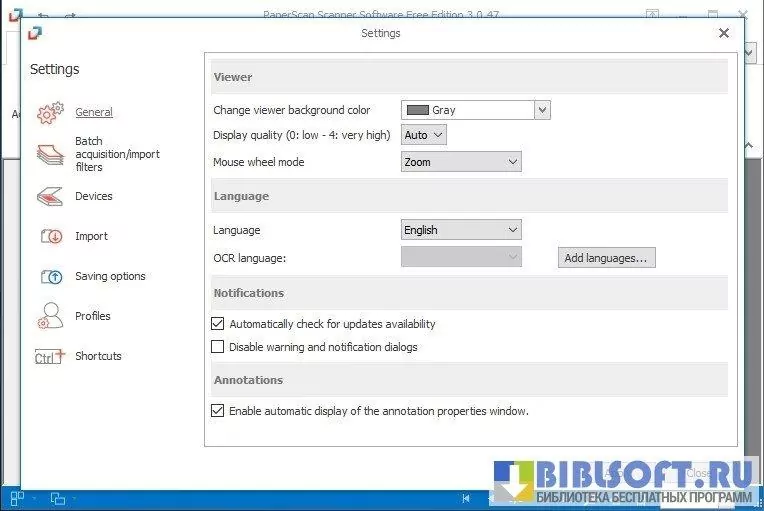Expand the Mouse wheel mode dropdown
Image resolution: width=764 pixels, height=511 pixels.
pyautogui.click(x=461, y=162)
